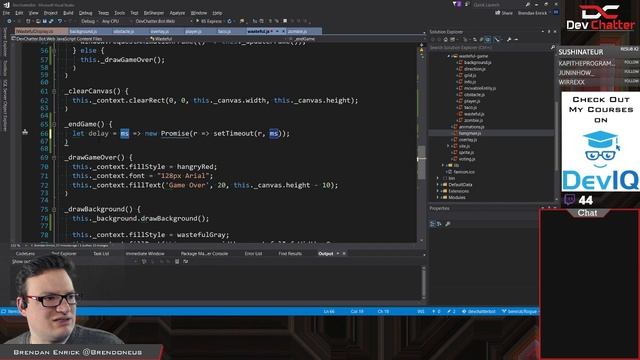The height and width of the screenshot is (360, 640).
Task: Open the Debug menu
Action: (x=85, y=13)
